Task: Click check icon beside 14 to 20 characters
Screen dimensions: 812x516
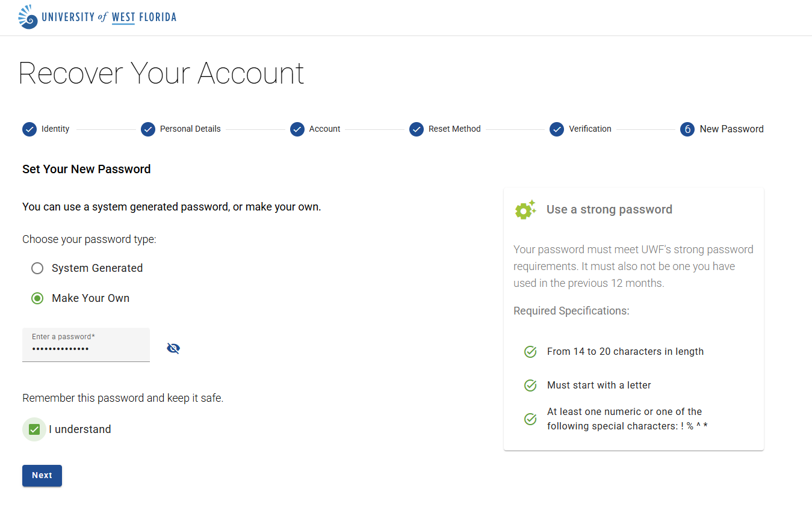Action: (x=530, y=352)
